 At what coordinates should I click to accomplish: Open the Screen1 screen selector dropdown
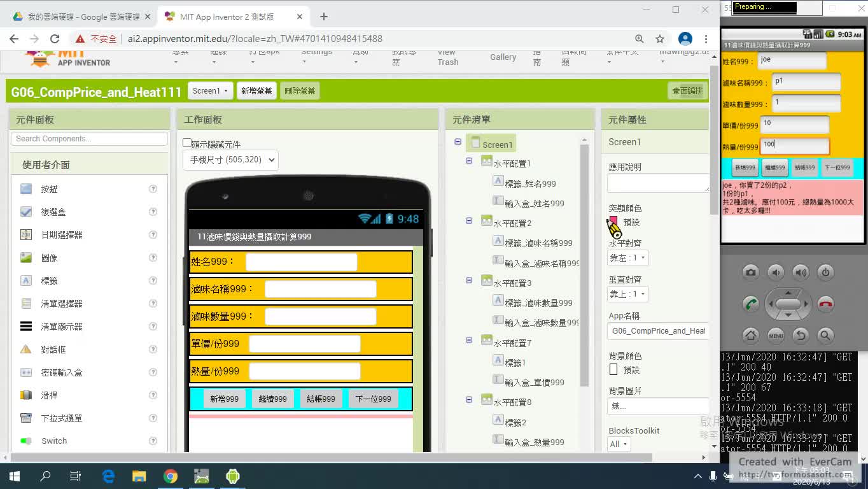tap(210, 91)
